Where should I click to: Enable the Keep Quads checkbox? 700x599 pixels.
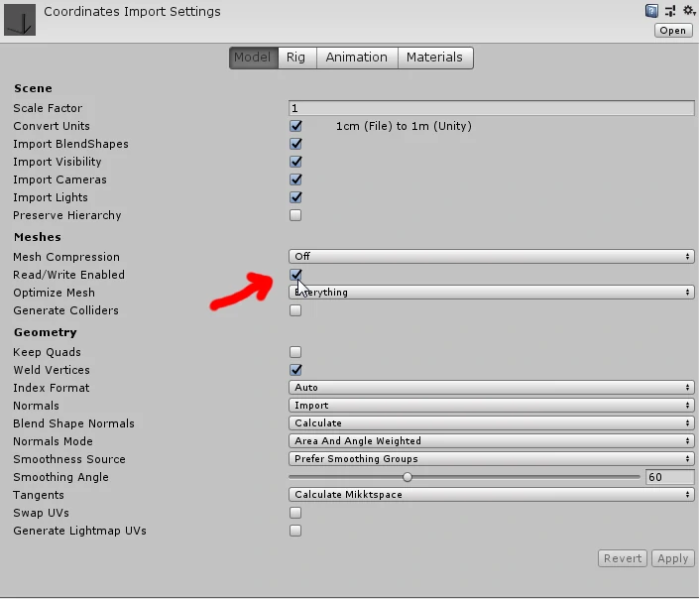pos(295,352)
